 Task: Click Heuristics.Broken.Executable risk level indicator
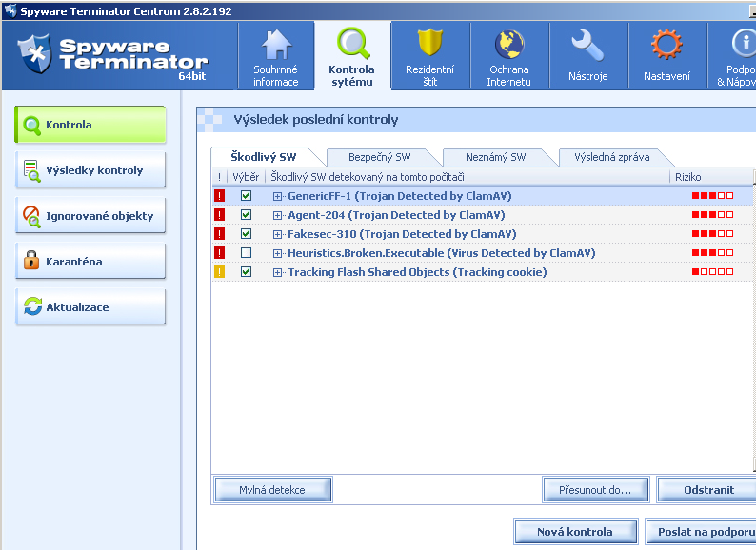click(712, 252)
